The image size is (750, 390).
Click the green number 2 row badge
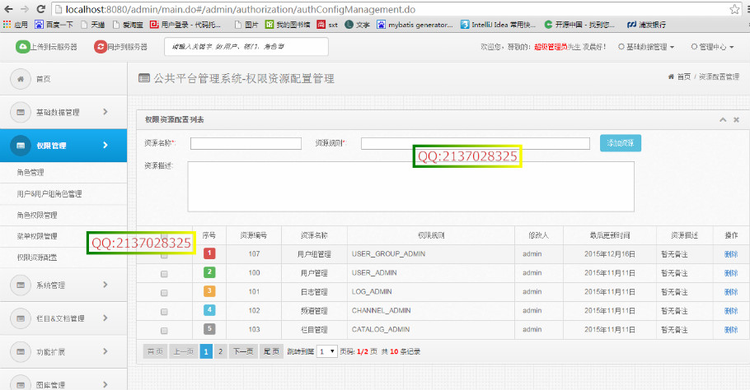(x=210, y=272)
